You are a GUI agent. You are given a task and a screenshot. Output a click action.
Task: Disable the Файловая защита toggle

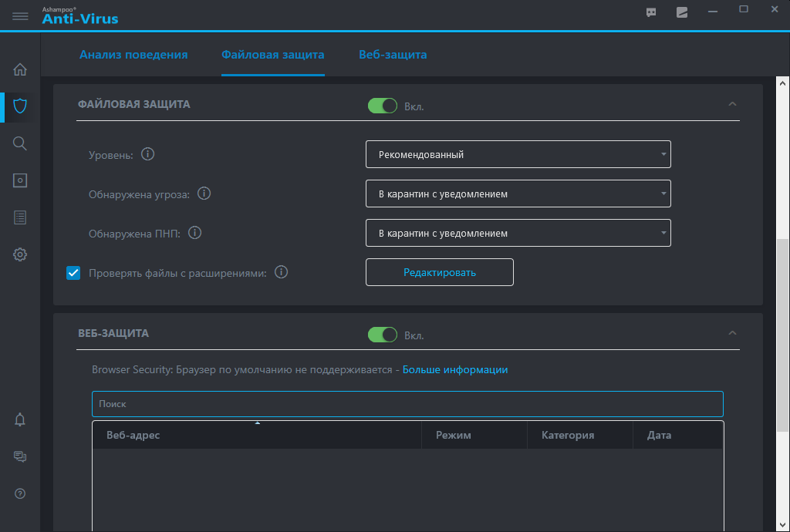click(x=383, y=106)
